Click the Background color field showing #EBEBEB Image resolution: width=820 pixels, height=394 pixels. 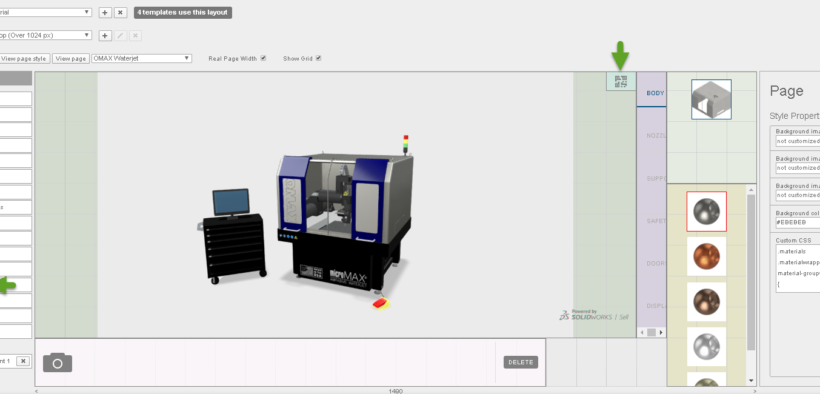(798, 222)
